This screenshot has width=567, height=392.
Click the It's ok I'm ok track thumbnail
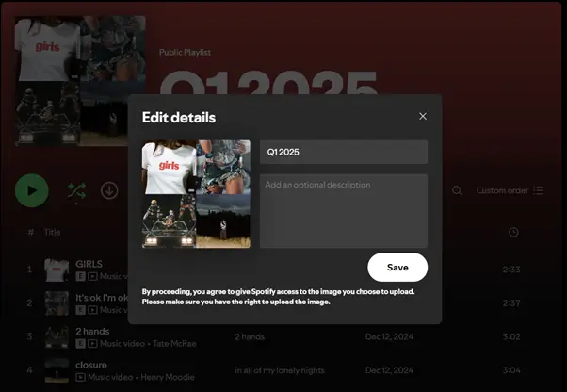click(x=57, y=303)
